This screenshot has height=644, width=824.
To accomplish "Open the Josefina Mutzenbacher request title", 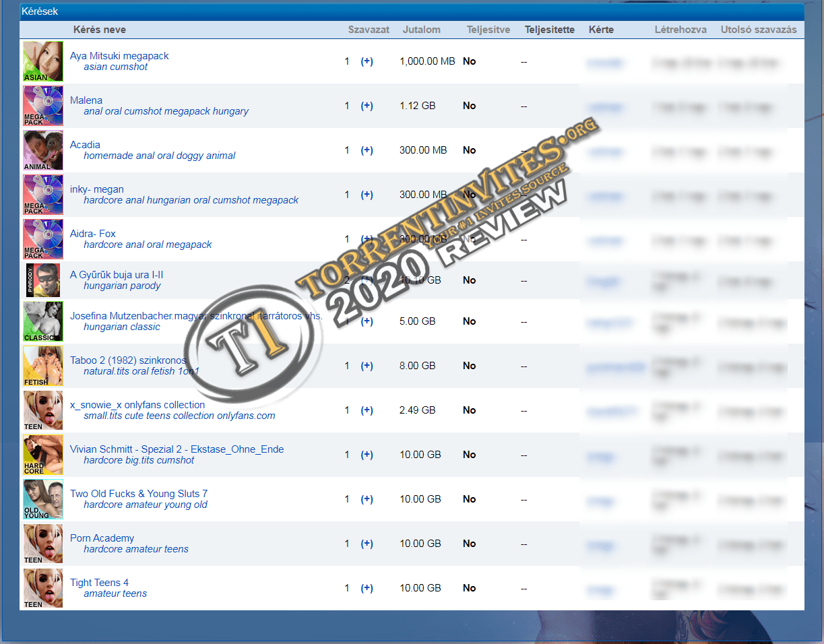I will [x=196, y=316].
